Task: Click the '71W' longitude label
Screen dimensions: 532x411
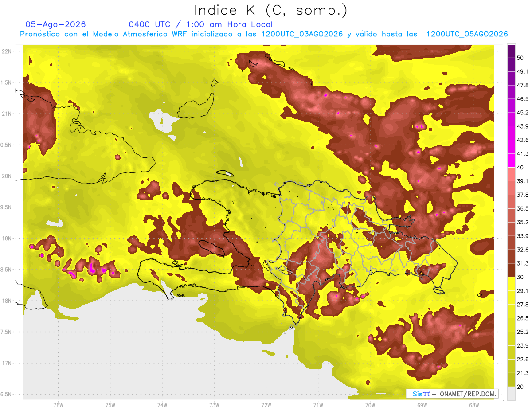Action: (318, 405)
